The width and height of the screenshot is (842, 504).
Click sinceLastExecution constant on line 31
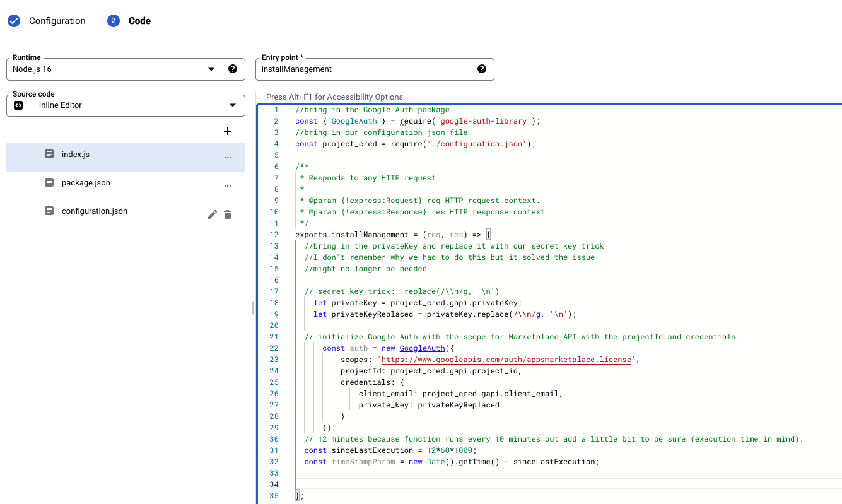pyautogui.click(x=372, y=450)
